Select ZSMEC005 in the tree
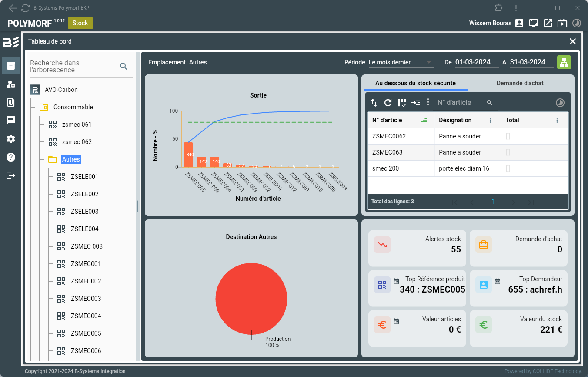Viewport: 588px width, 377px height. pos(86,333)
